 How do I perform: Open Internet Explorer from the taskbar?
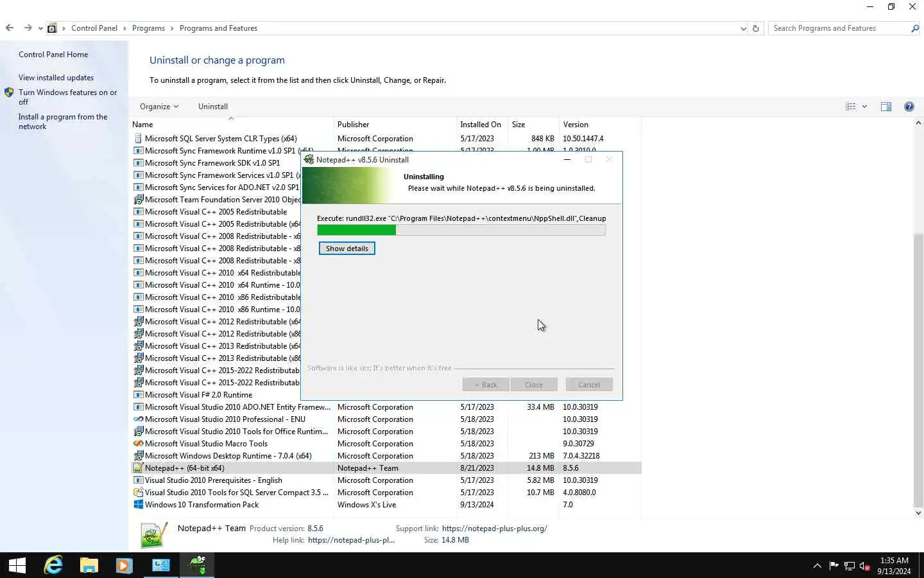[53, 565]
